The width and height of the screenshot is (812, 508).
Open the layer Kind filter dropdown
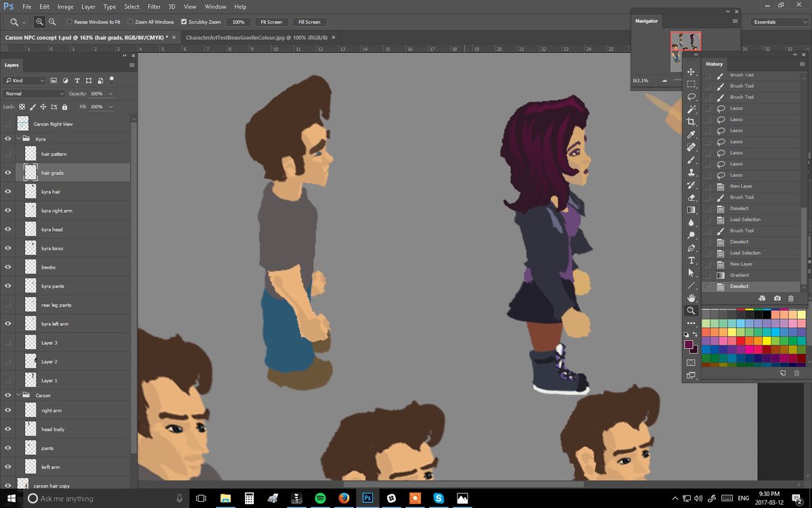tap(24, 80)
